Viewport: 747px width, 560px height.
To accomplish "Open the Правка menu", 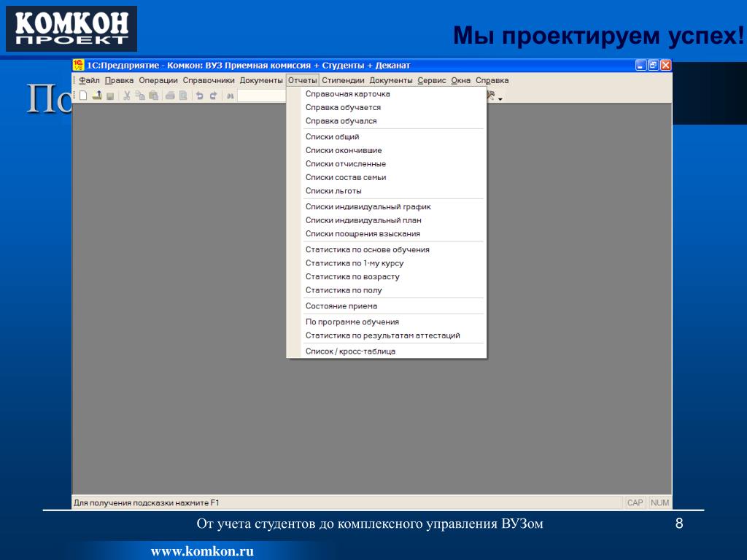I will (119, 80).
